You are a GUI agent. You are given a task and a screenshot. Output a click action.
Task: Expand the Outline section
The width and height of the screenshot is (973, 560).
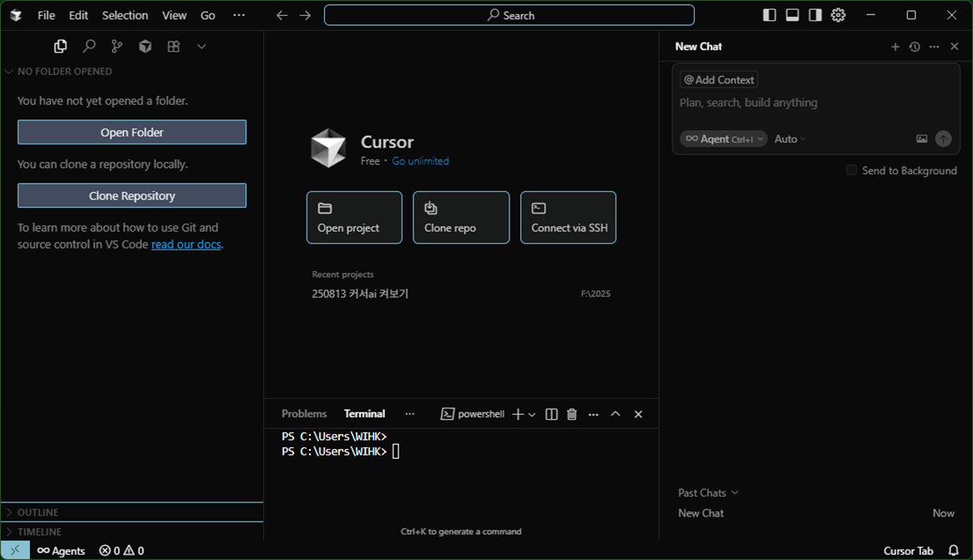(132, 512)
